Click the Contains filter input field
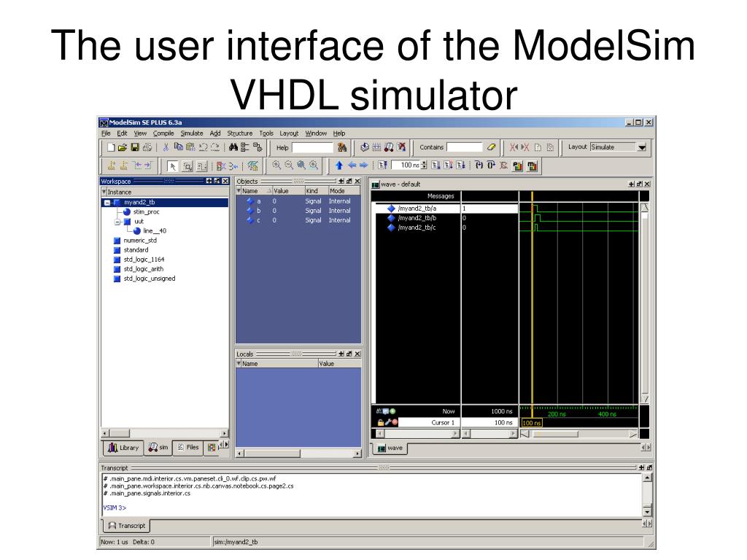Image resolution: width=747 pixels, height=560 pixels. tap(465, 147)
